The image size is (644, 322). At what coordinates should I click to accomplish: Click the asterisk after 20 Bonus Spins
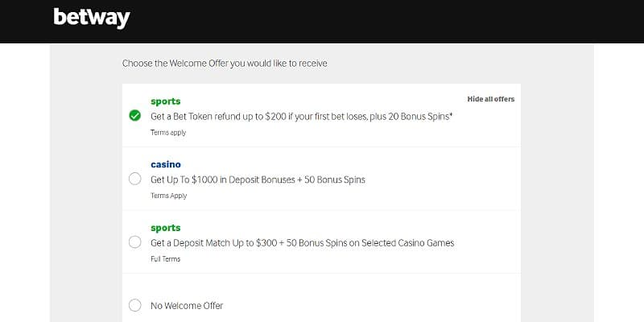click(x=451, y=114)
